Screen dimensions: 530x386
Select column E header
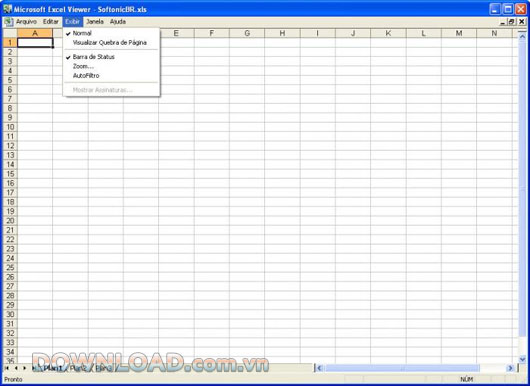click(176, 33)
